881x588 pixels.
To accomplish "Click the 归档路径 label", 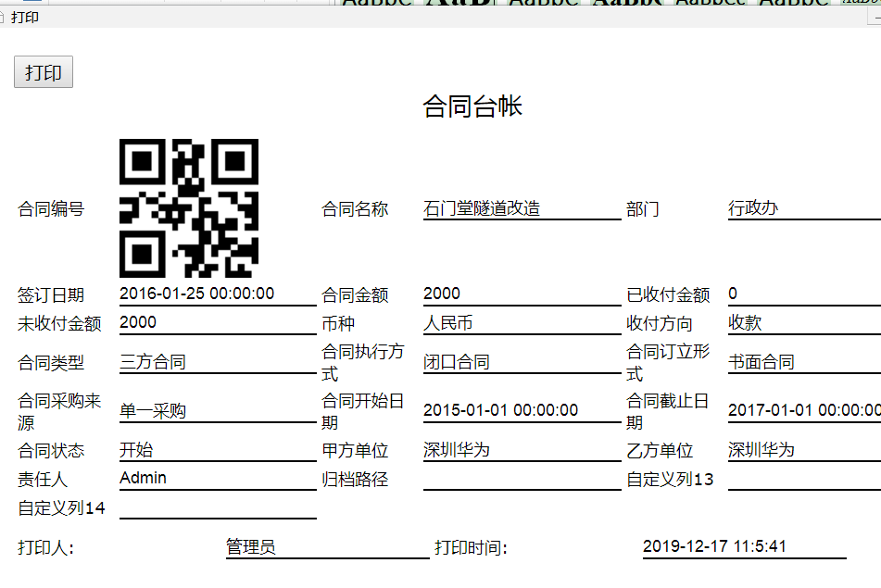I will point(355,479).
